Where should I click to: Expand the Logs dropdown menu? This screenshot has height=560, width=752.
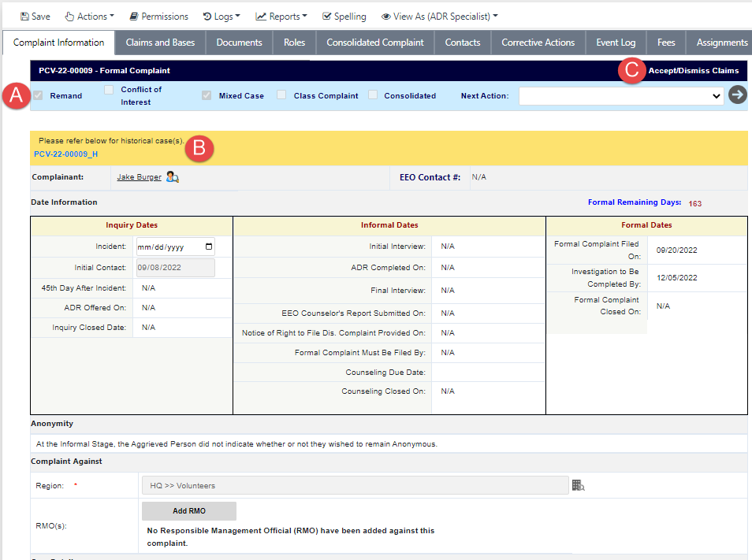pyautogui.click(x=222, y=17)
